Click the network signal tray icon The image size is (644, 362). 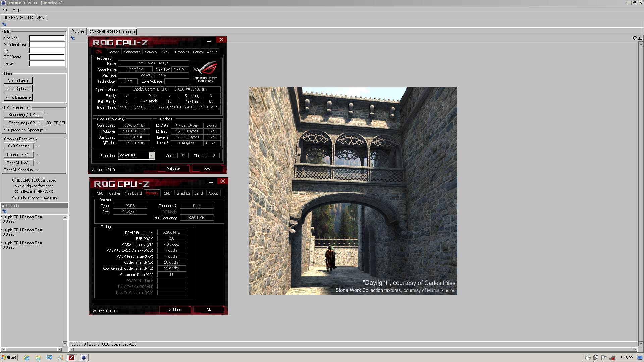coord(612,358)
